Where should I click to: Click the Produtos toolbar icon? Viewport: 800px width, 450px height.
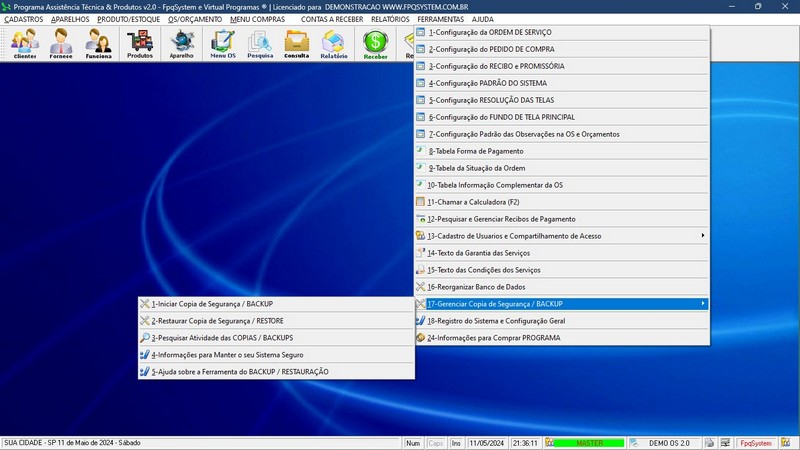click(140, 43)
